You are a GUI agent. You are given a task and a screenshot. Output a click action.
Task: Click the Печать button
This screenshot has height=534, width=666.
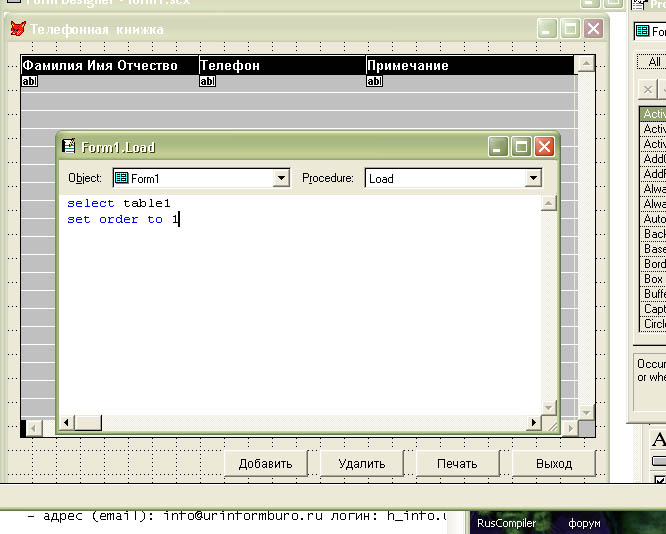[457, 463]
